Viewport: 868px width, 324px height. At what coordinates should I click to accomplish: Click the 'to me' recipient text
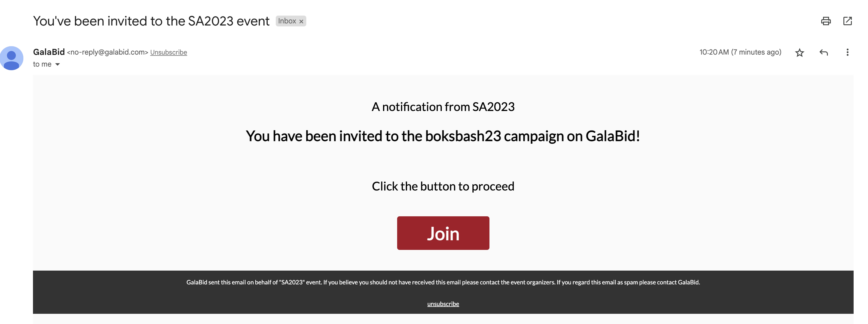[42, 64]
